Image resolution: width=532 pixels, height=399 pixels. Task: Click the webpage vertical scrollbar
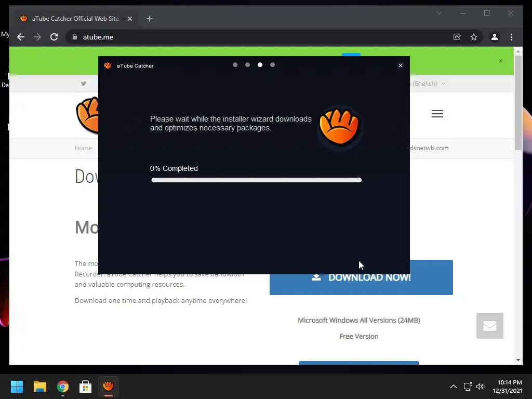point(518,102)
